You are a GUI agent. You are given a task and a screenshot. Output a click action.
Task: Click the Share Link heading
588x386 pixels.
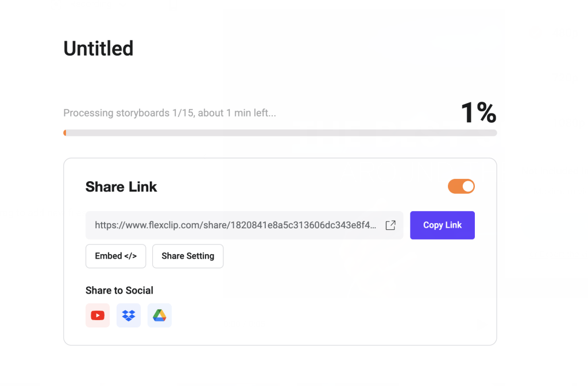point(121,187)
